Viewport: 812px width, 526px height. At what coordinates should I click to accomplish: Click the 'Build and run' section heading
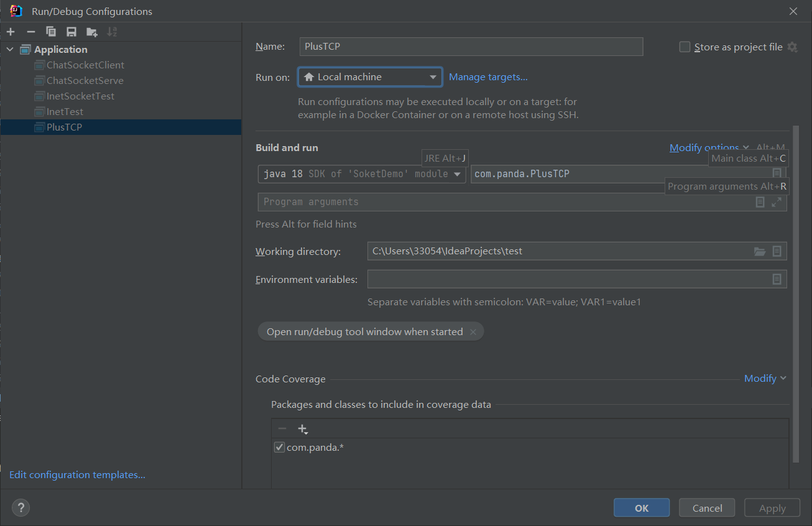pyautogui.click(x=287, y=148)
